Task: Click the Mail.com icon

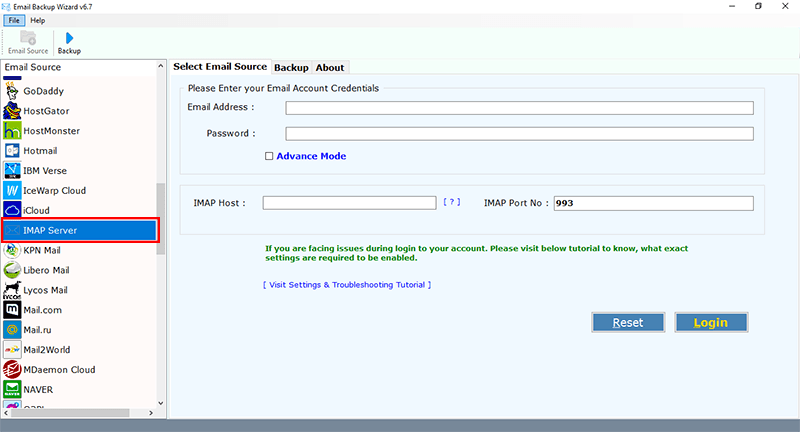Action: 12,310
